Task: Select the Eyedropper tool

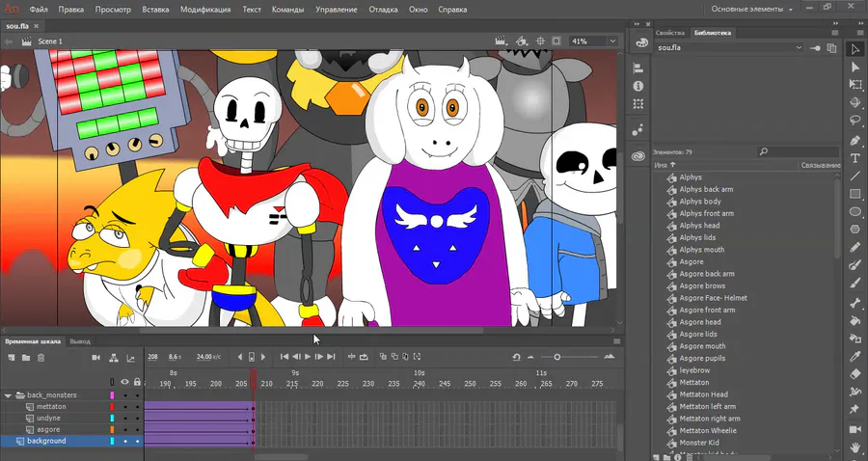Action: 855,357
